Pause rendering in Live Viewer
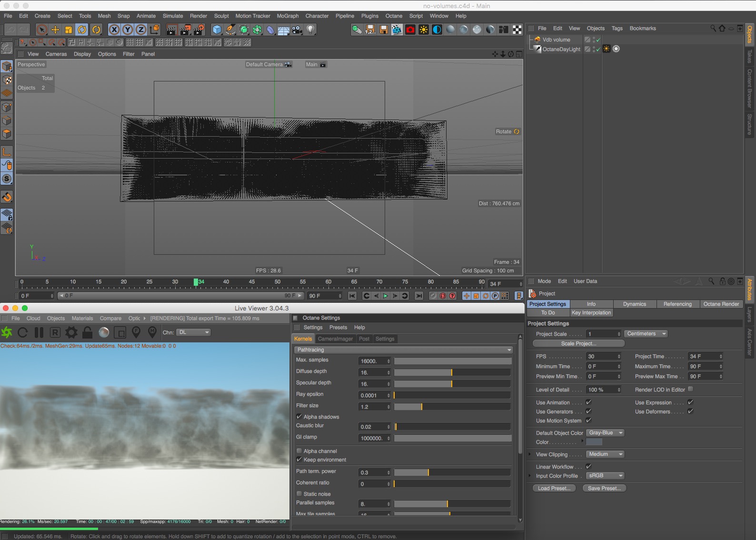This screenshot has height=540, width=756. (39, 332)
